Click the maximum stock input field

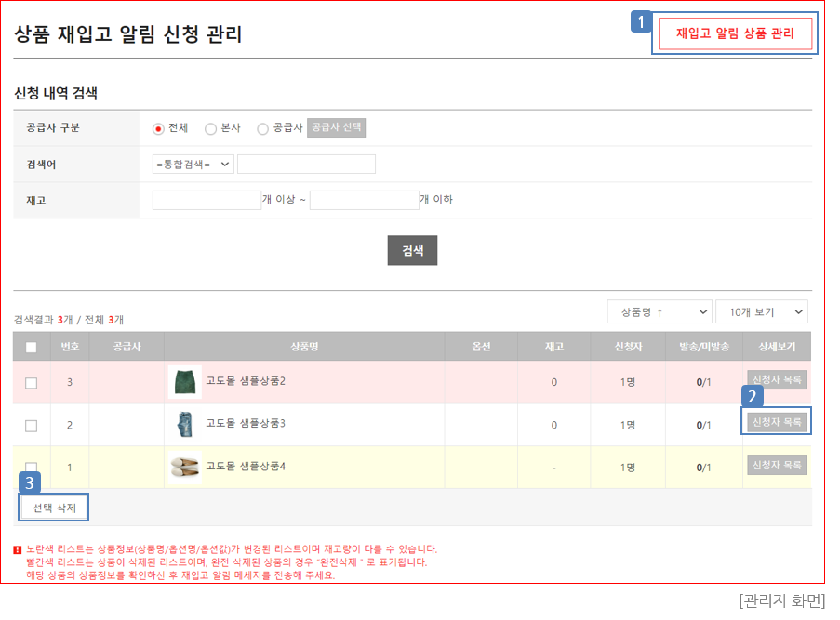pyautogui.click(x=364, y=200)
